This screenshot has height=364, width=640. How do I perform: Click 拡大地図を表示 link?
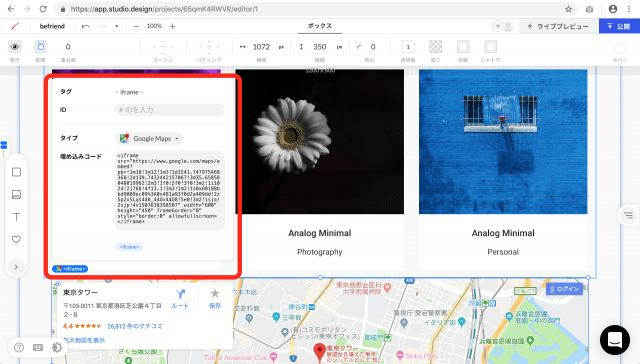(84, 340)
